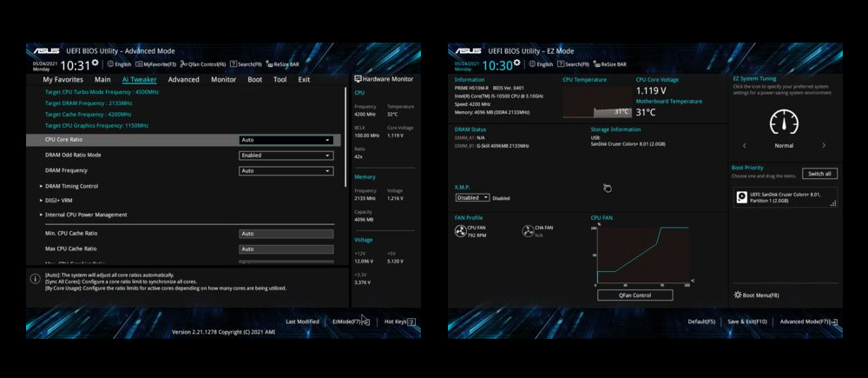Image resolution: width=868 pixels, height=378 pixels.
Task: Click Normal tuning mode label
Action: (783, 146)
